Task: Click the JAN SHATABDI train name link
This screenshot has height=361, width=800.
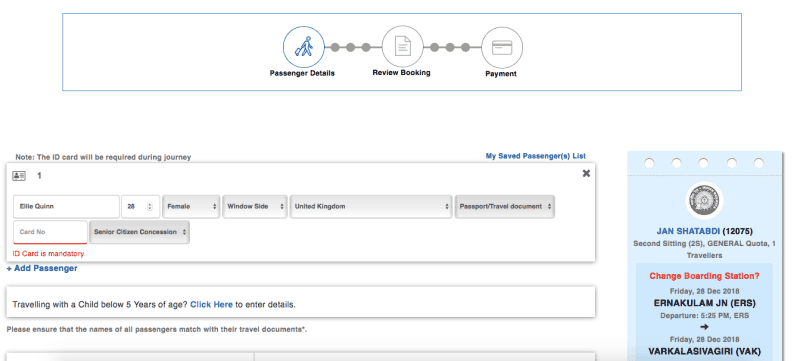Action: pos(688,231)
